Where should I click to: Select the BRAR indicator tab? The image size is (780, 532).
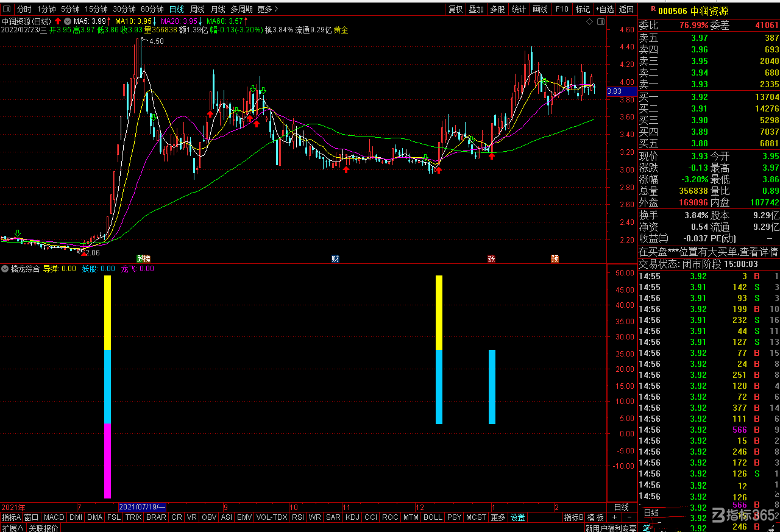click(x=157, y=517)
